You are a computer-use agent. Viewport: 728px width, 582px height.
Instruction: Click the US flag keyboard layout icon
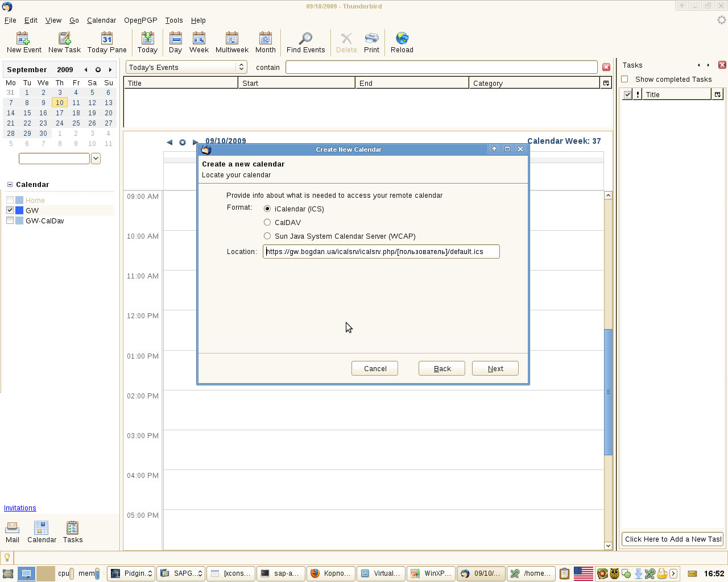click(x=584, y=573)
